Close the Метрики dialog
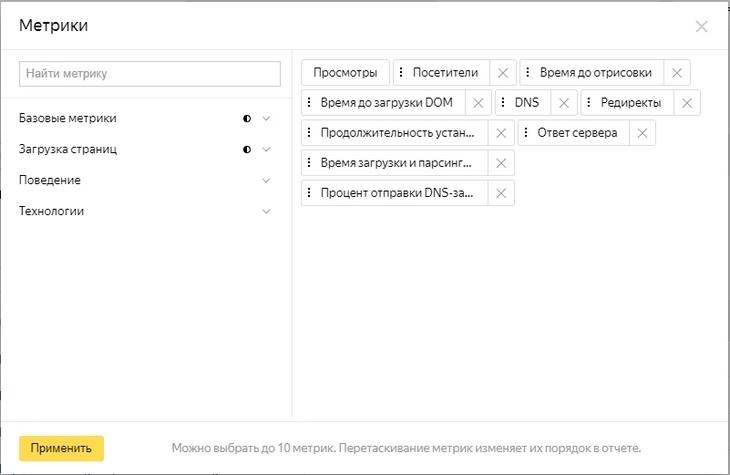Image resolution: width=730 pixels, height=475 pixels. (x=702, y=27)
